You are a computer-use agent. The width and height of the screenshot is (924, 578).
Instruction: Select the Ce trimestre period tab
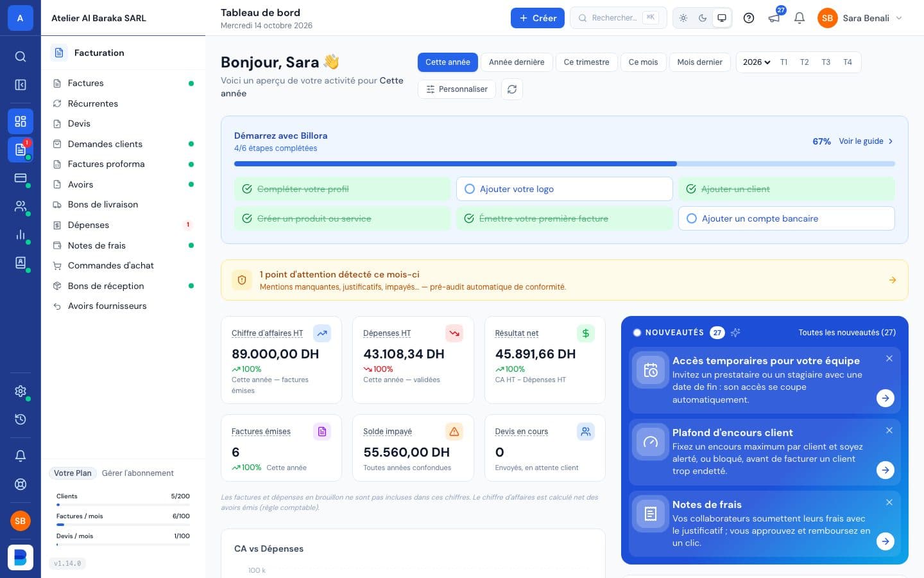586,62
